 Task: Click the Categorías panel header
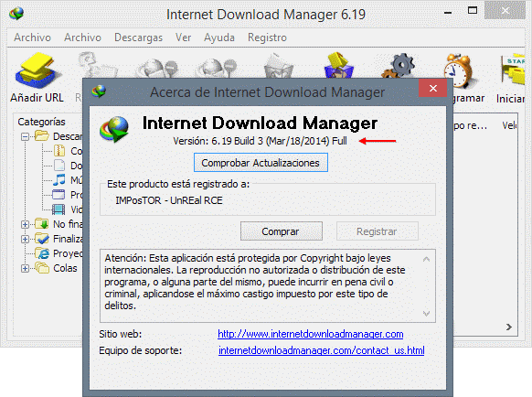point(41,122)
